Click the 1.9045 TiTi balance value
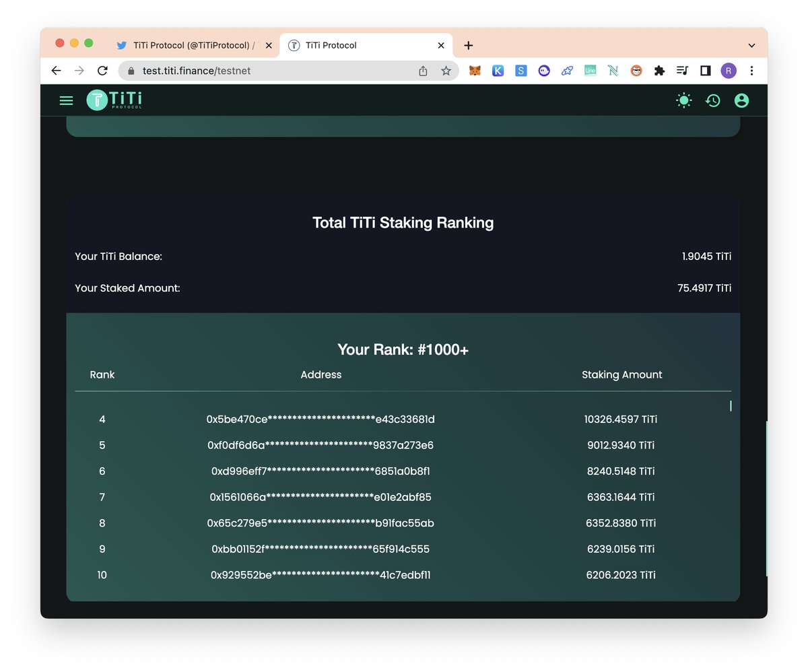Screen dimensions: 808x672 [706, 257]
